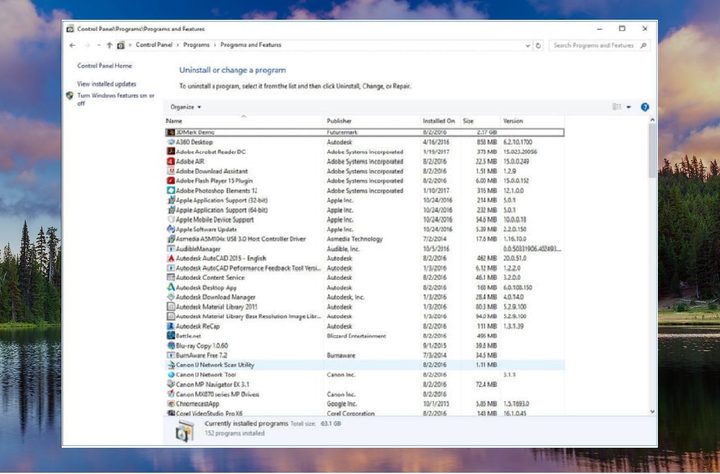Click the Adobe Flash Player 15 Plugin icon
The width and height of the screenshot is (720, 474).
[171, 181]
